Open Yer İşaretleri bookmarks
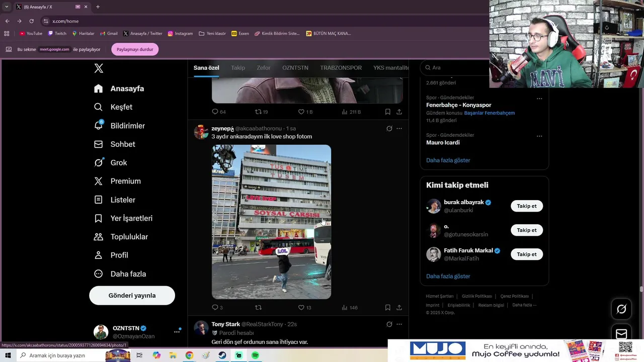Screen dimensions: 644x362 pos(123,218)
